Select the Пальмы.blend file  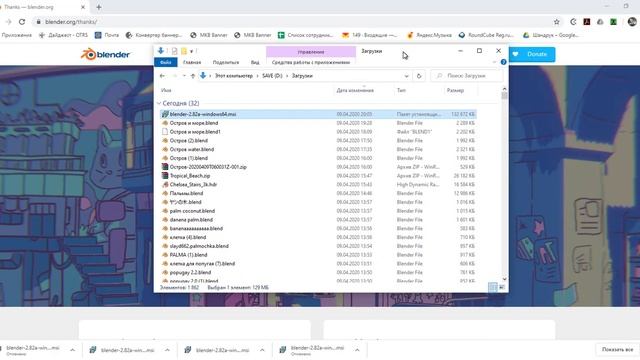318,193
